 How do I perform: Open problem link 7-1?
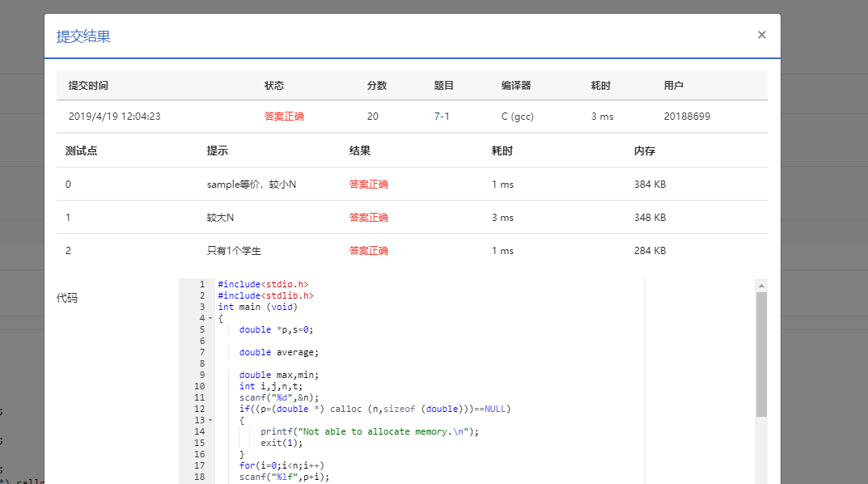441,117
